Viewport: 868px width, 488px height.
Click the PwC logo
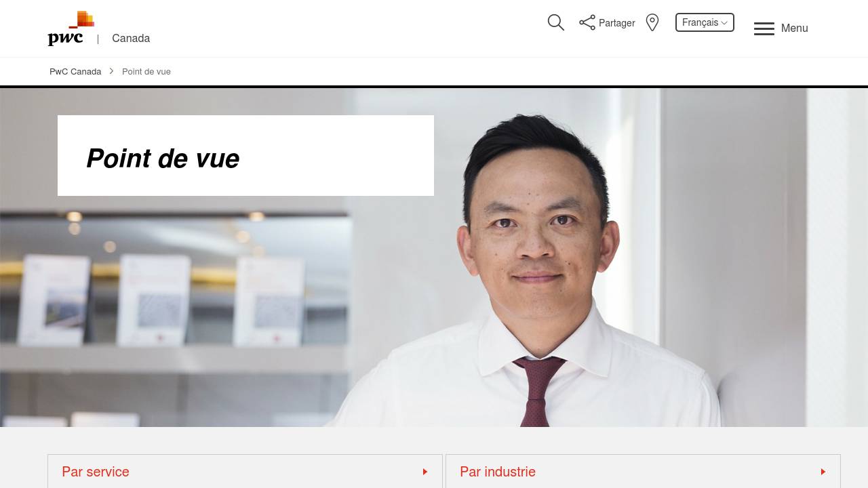(71, 28)
